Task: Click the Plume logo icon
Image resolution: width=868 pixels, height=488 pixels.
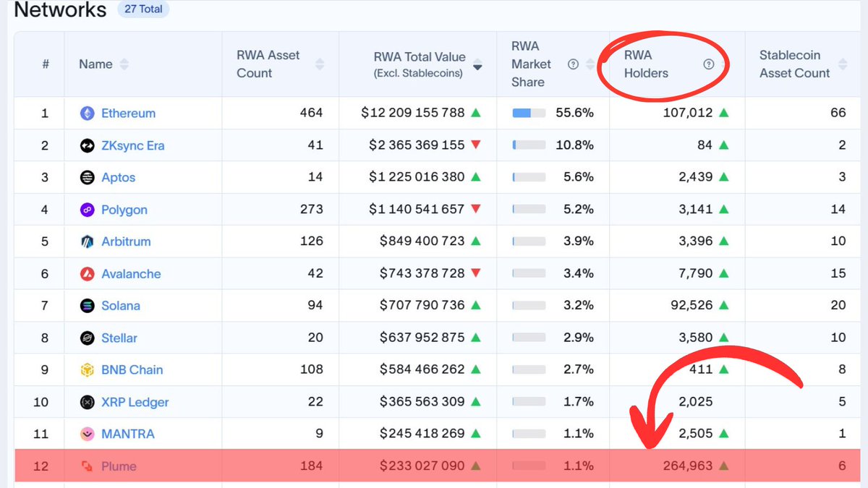Action: [88, 466]
